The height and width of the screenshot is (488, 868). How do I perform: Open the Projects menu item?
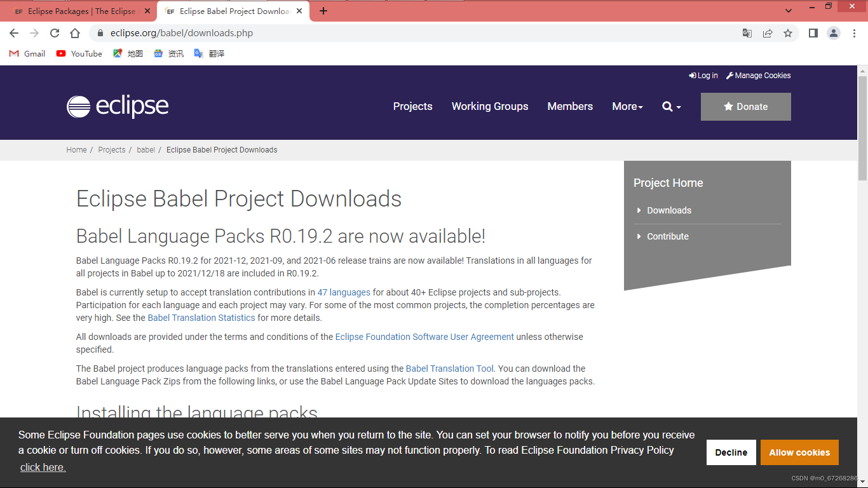[x=413, y=107]
